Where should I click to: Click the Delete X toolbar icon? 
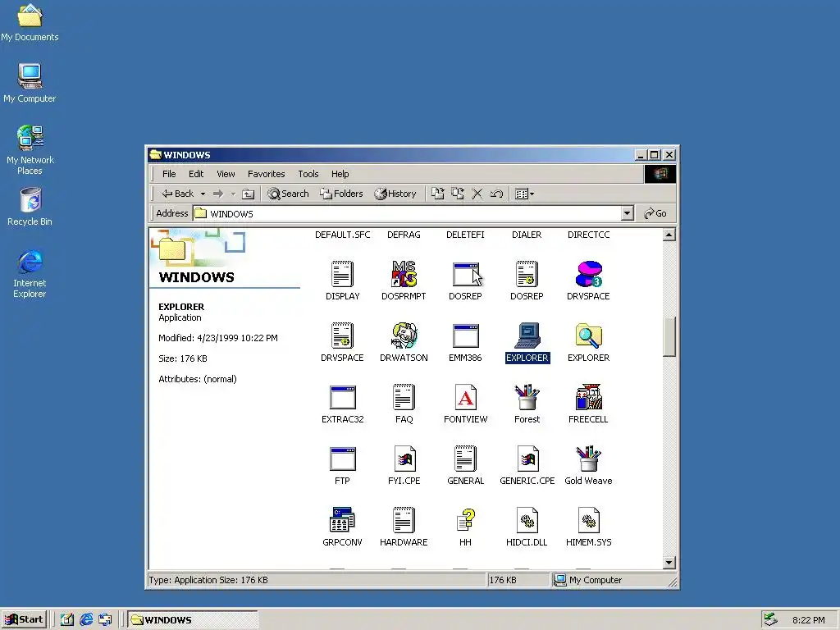pos(477,194)
